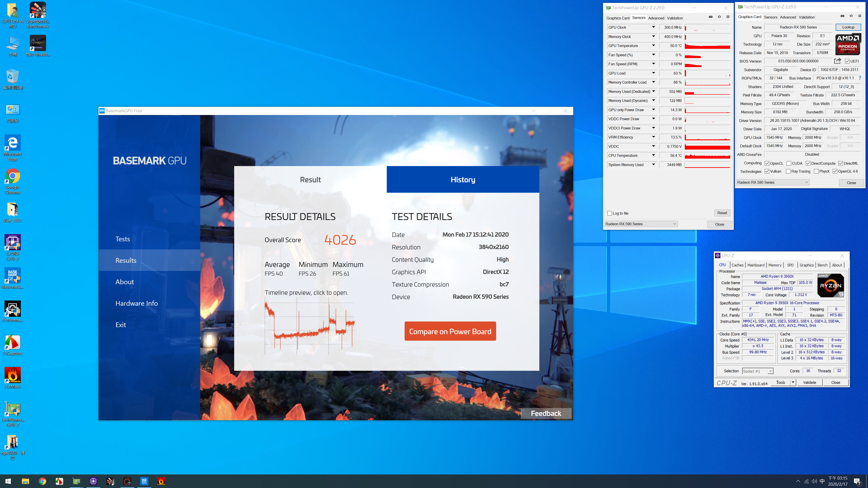The image size is (868, 488).
Task: Open the Recycle Bin desktop icon
Action: (x=12, y=80)
